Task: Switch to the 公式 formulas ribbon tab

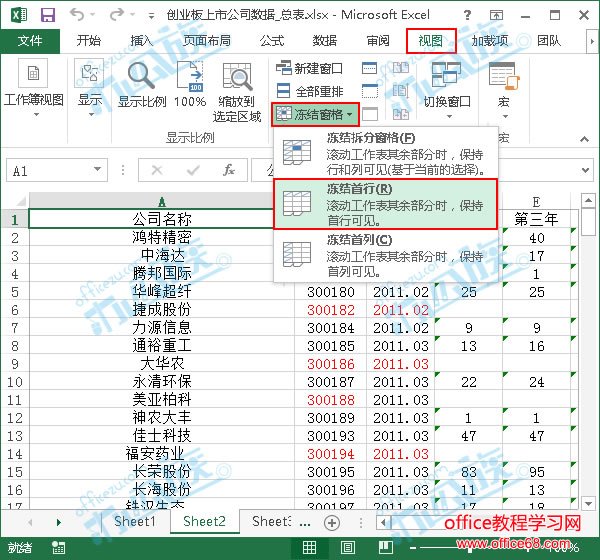Action: coord(271,40)
